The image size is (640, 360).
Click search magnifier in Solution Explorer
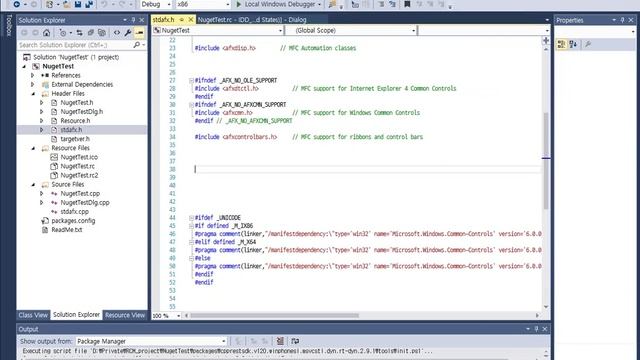tap(137, 45)
